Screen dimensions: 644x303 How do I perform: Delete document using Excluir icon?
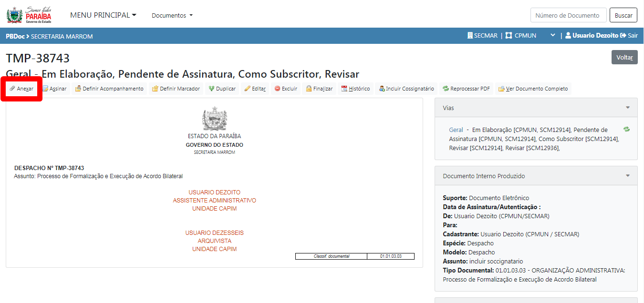(277, 89)
